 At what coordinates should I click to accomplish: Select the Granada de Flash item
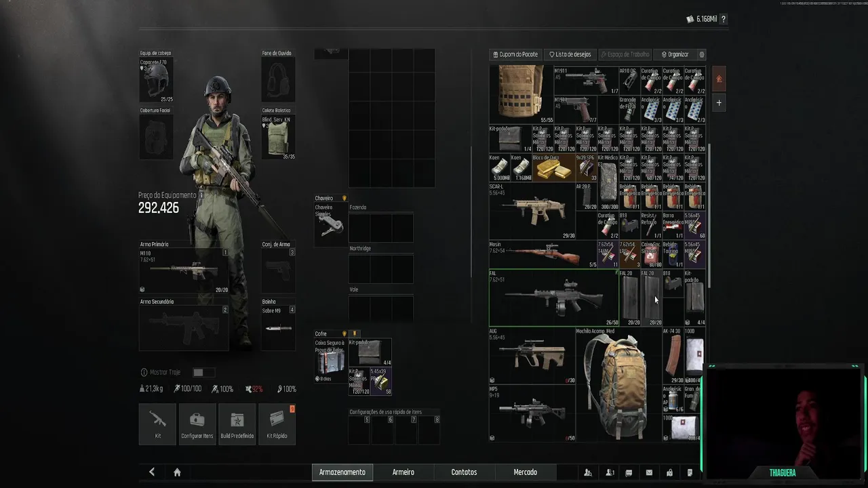pos(630,109)
